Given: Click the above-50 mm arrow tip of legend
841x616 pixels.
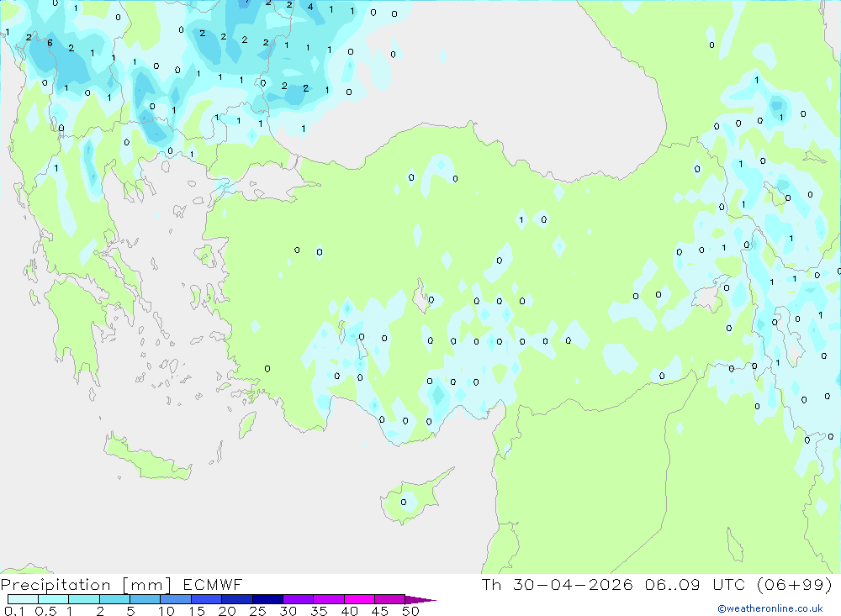Looking at the screenshot, I should pyautogui.click(x=421, y=599).
